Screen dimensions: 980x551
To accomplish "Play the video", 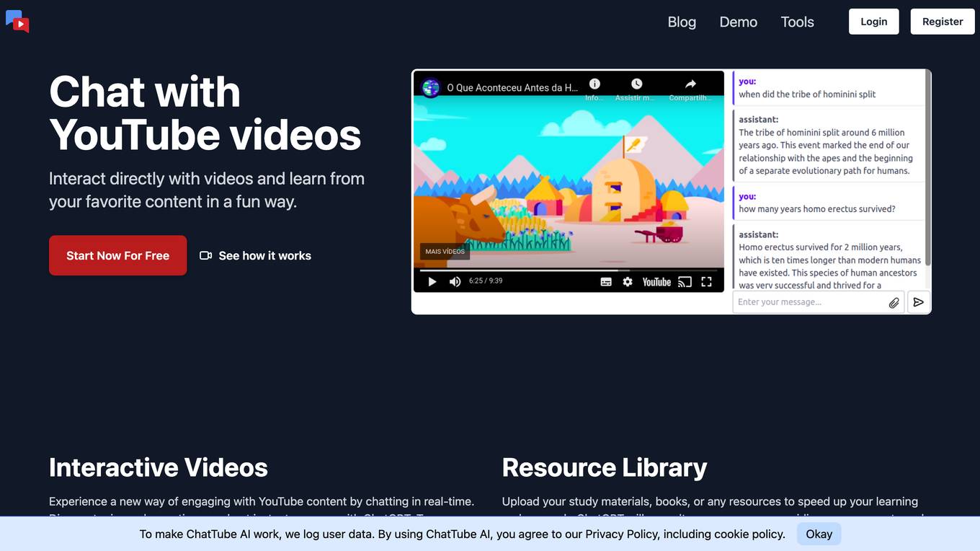I will tap(432, 282).
